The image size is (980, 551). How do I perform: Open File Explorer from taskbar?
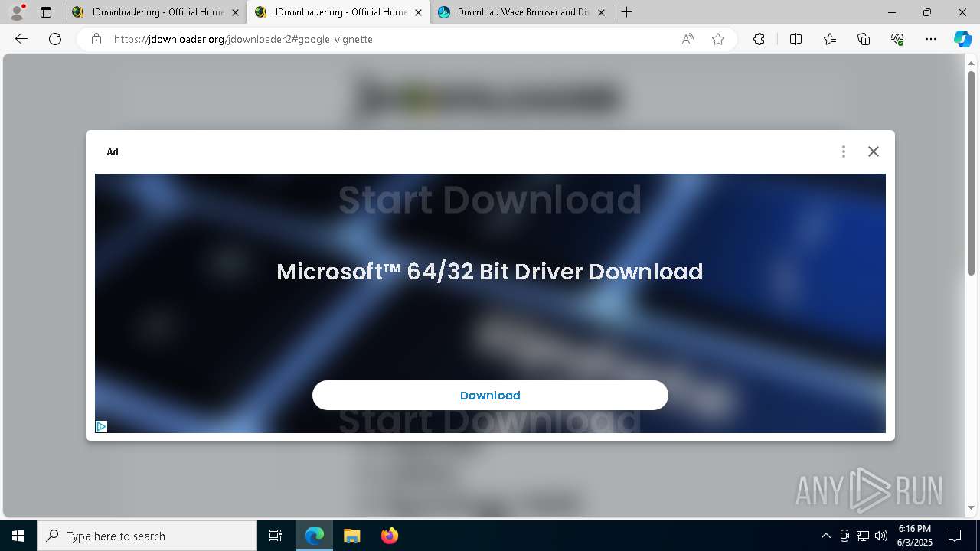[351, 536]
